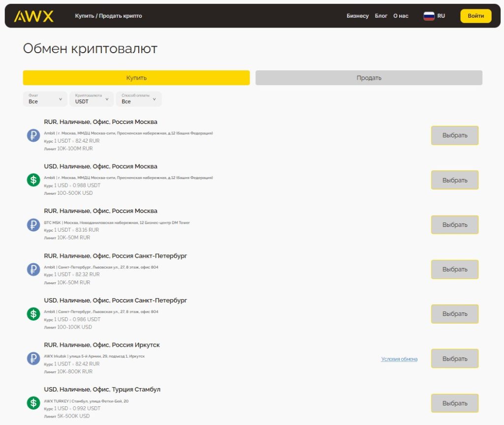Viewport: 504px width, 425px height.
Task: Click the AWX logo in header
Action: 33,16
